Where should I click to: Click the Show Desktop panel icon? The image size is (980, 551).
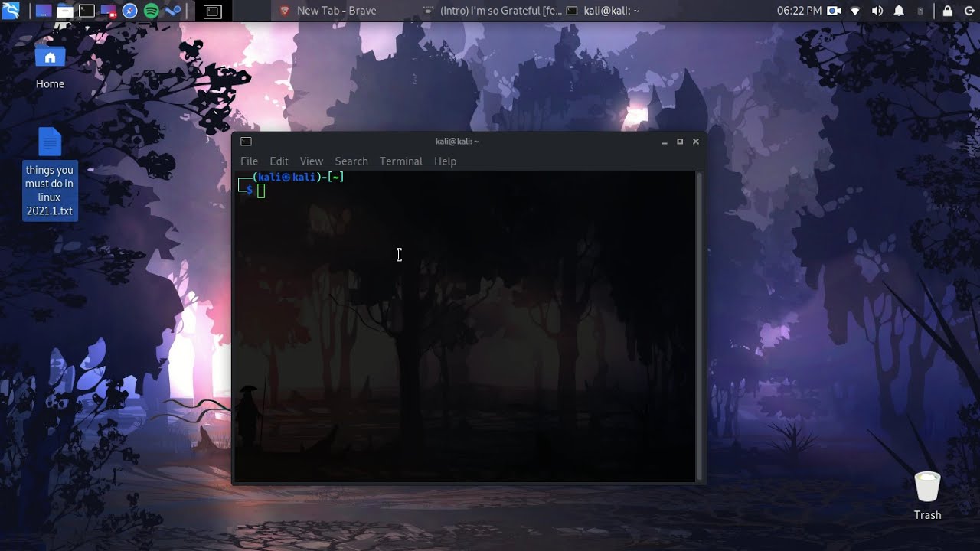coord(44,11)
